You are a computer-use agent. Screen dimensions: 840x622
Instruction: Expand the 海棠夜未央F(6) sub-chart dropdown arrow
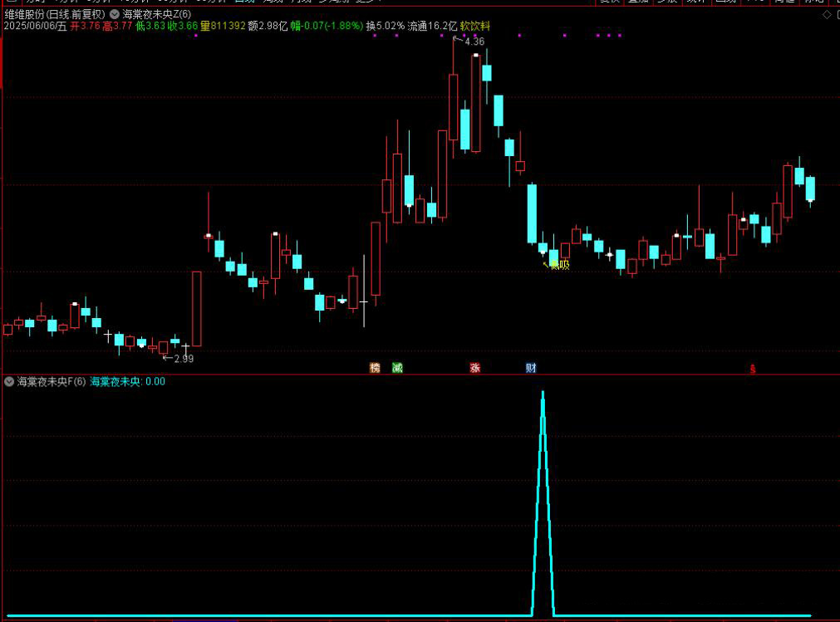point(9,382)
